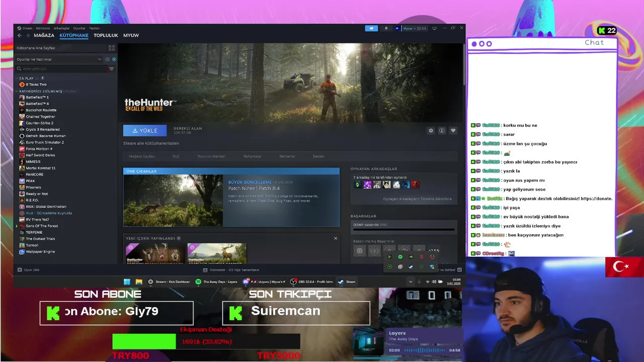
Task: Open Stream - Kick Dashboard taskbar item
Action: (169, 282)
